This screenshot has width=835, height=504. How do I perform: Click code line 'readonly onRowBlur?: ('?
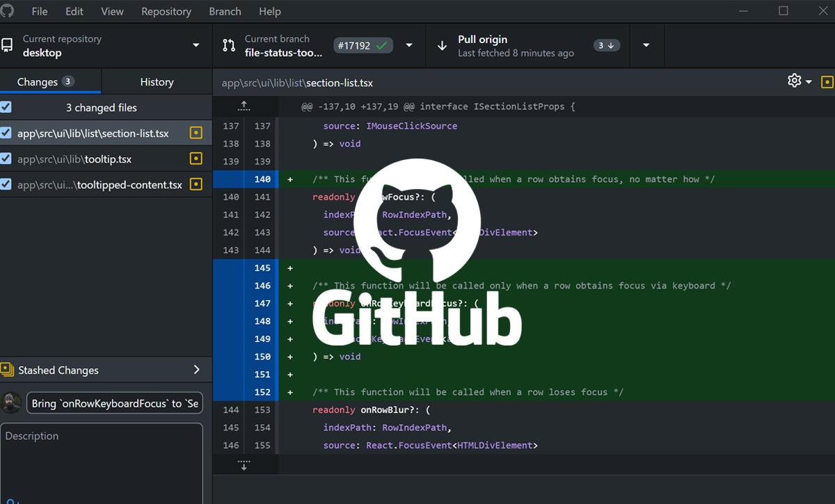point(372,410)
